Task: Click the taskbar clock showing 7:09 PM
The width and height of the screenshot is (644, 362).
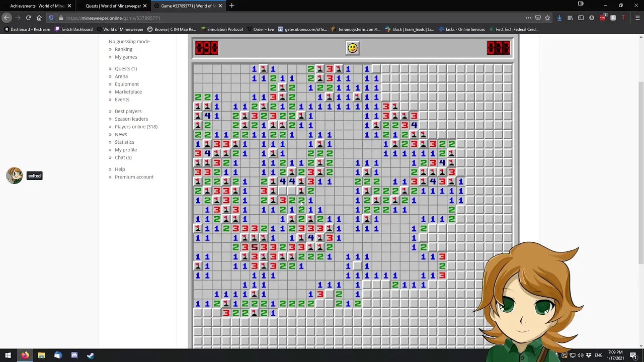Action: click(x=615, y=355)
